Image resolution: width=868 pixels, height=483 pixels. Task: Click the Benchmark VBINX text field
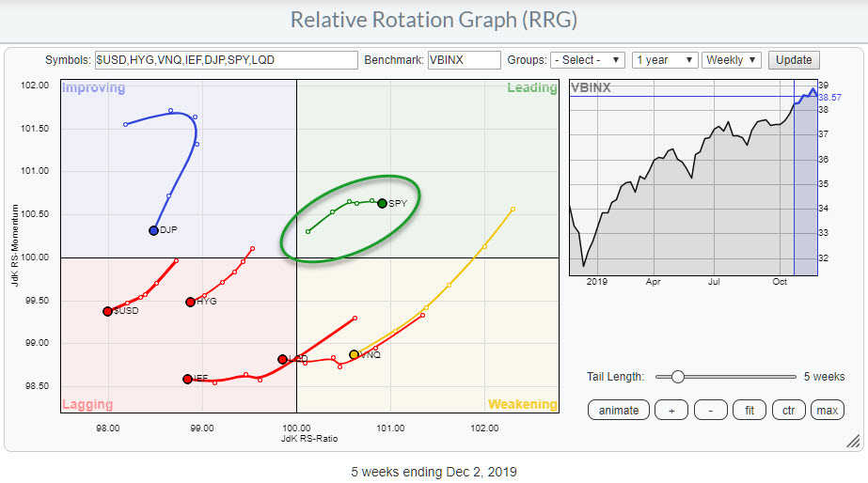click(x=464, y=60)
